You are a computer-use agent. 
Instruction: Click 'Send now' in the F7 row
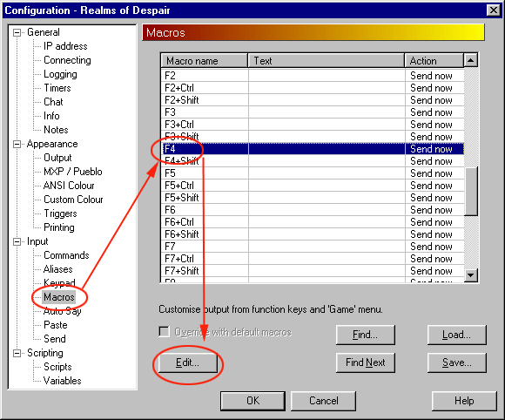pos(431,247)
